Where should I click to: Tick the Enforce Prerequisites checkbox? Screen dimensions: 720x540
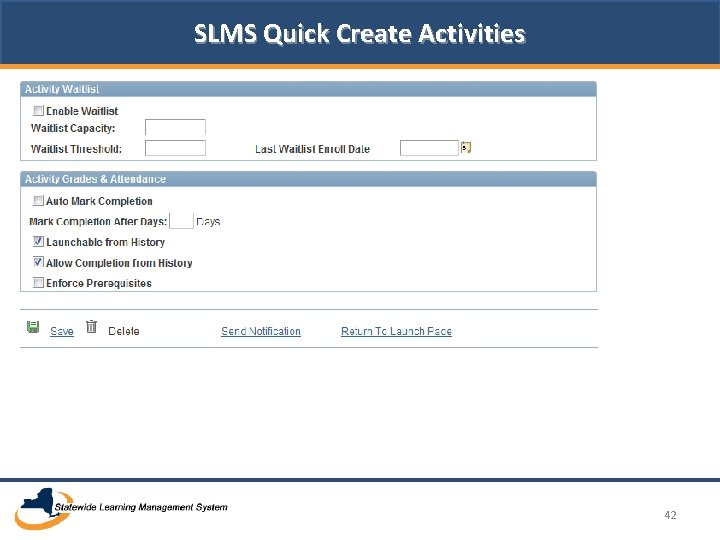pos(38,282)
